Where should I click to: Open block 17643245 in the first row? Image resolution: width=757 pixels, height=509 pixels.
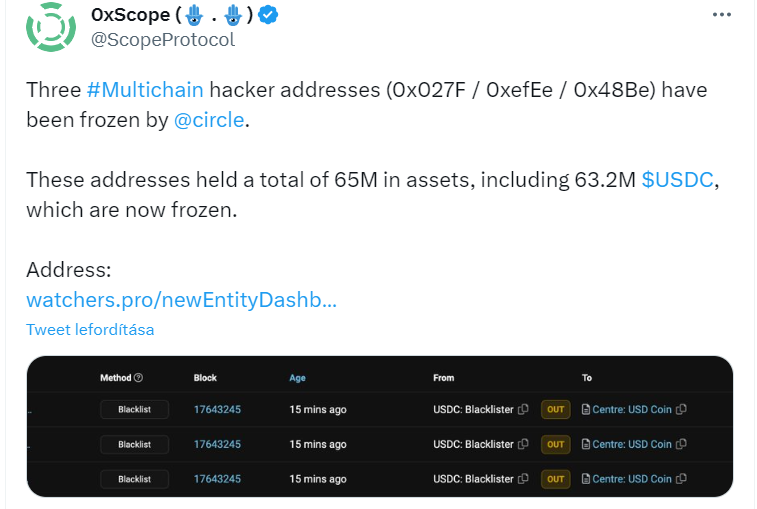(217, 410)
